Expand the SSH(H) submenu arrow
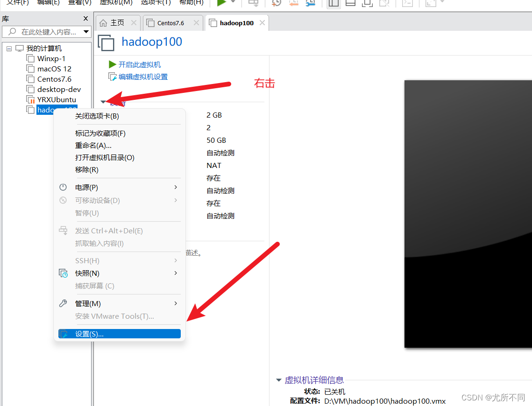Image resolution: width=532 pixels, height=406 pixels. click(176, 260)
